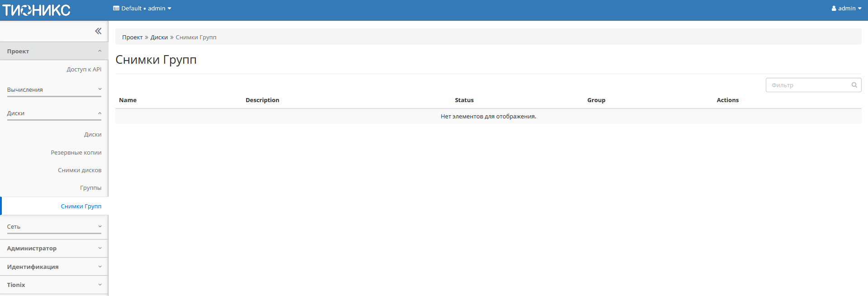Collapse the Диски sidebar group
This screenshot has height=296, width=868.
54,113
